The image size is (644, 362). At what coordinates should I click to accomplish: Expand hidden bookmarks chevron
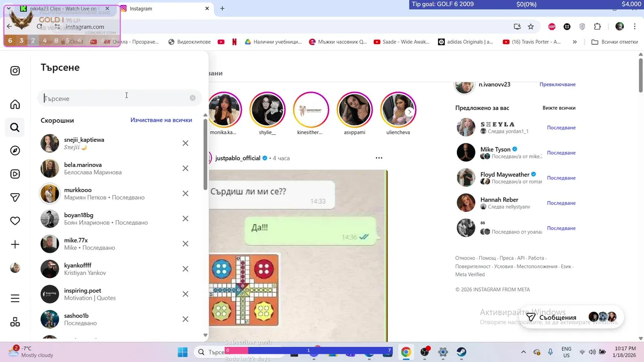(575, 42)
